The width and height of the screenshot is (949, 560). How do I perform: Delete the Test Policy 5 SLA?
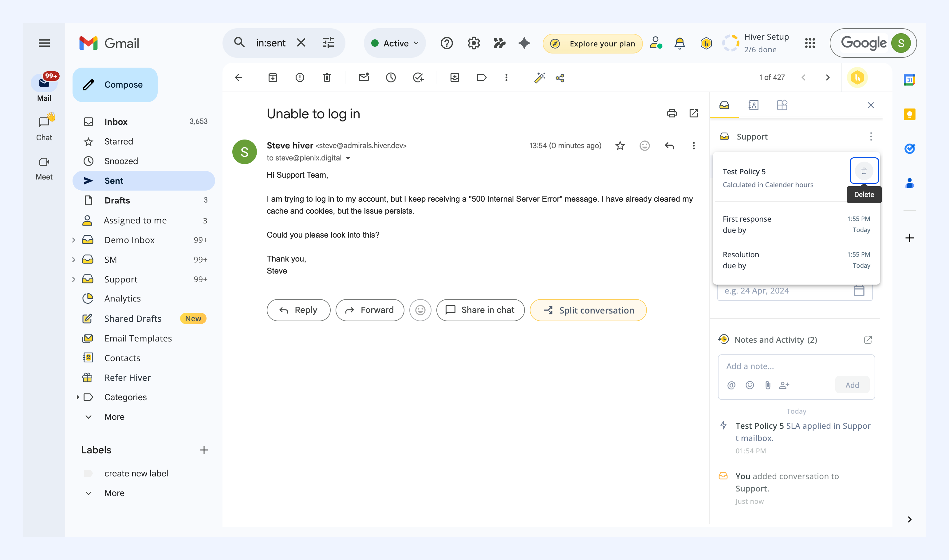point(864,171)
